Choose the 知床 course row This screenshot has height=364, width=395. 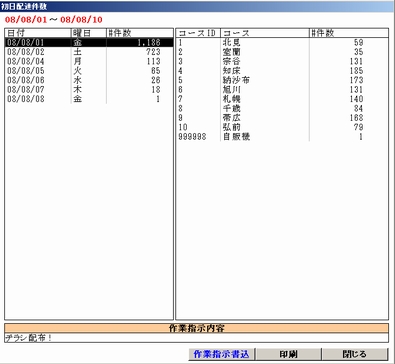click(282, 71)
